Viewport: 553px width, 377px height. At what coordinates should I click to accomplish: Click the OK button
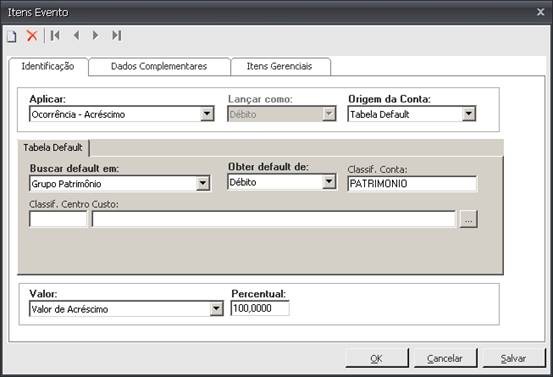pyautogui.click(x=376, y=358)
